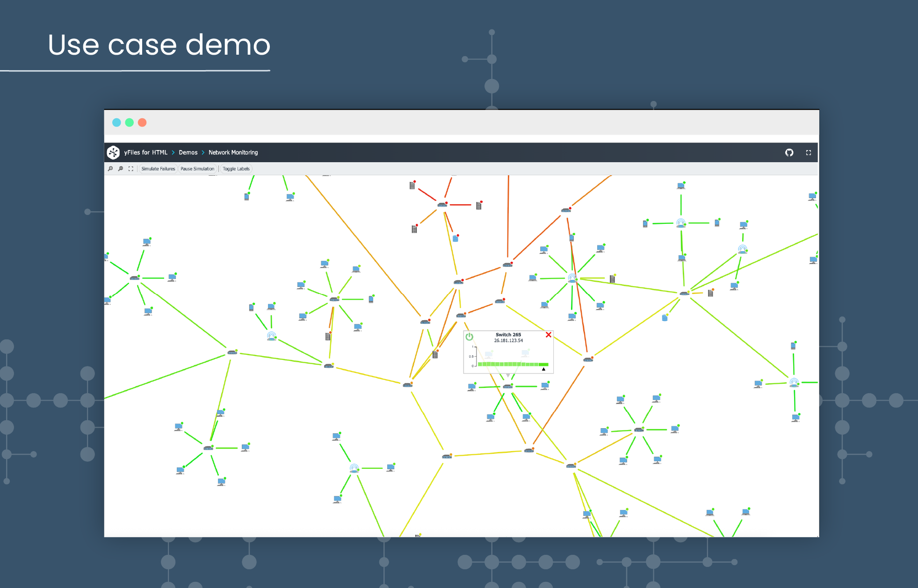918x588 pixels.
Task: Open the GitHub repository icon in the header
Action: coord(789,152)
